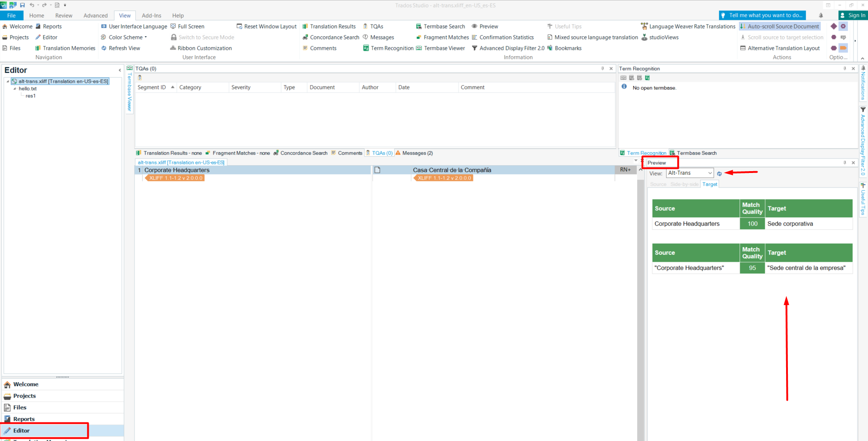
Task: Click Language Weaver Rate Translations
Action: point(688,26)
